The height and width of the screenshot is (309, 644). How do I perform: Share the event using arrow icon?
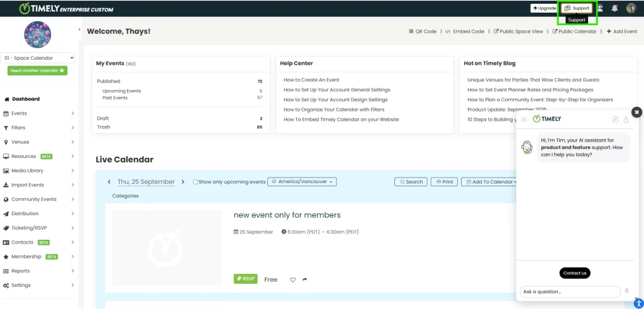click(x=305, y=279)
